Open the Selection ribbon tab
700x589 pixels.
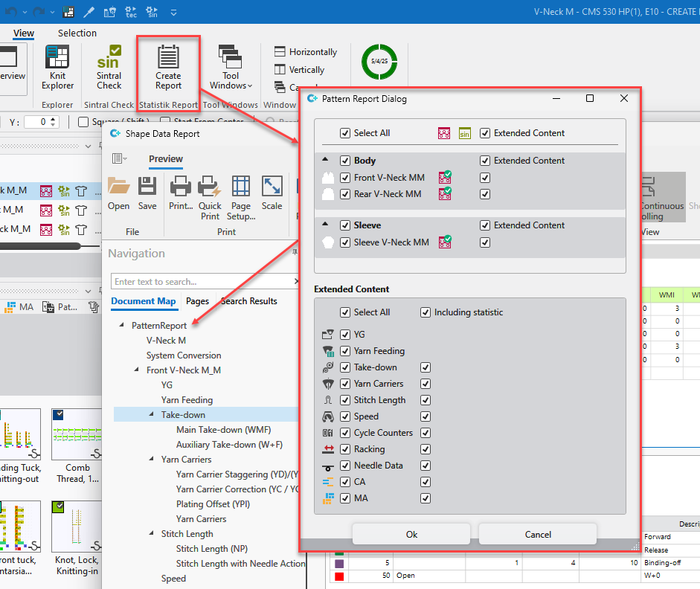pyautogui.click(x=77, y=33)
